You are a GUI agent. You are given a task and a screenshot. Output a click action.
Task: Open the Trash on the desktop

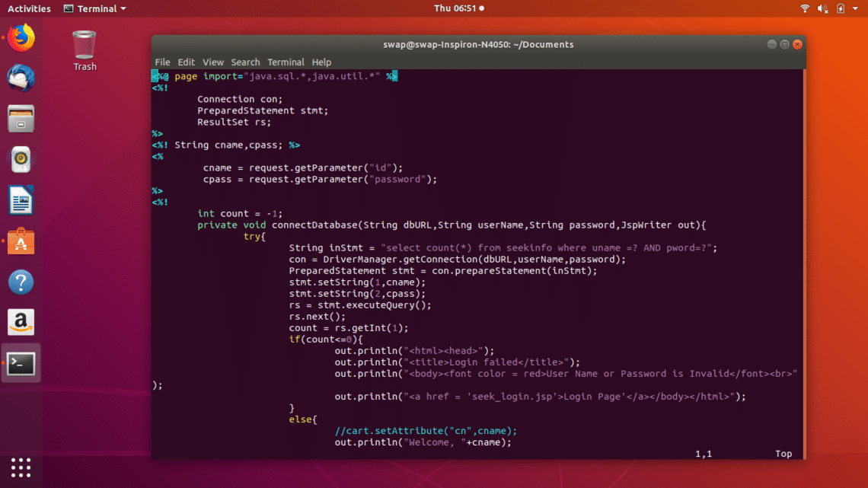point(85,46)
